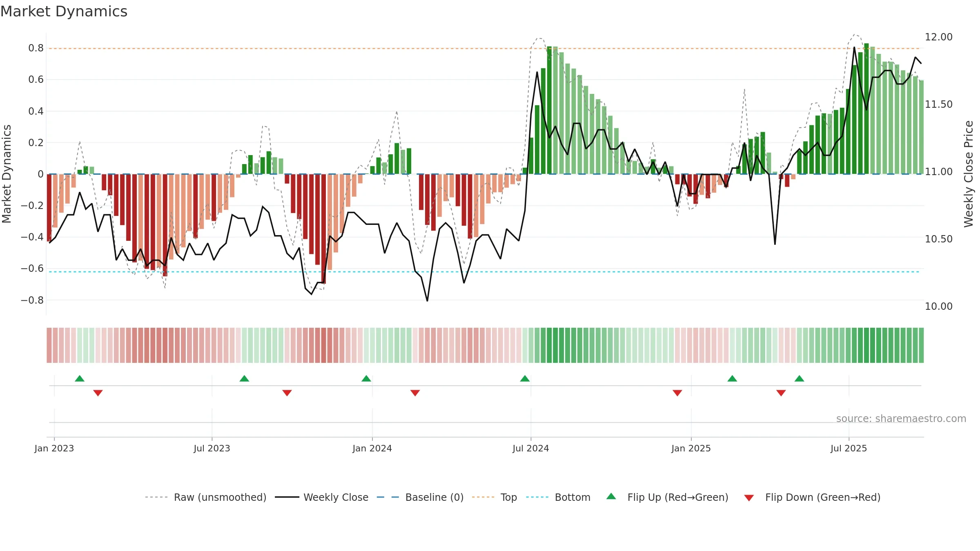Click the 0.6 left axis label

pyautogui.click(x=36, y=80)
